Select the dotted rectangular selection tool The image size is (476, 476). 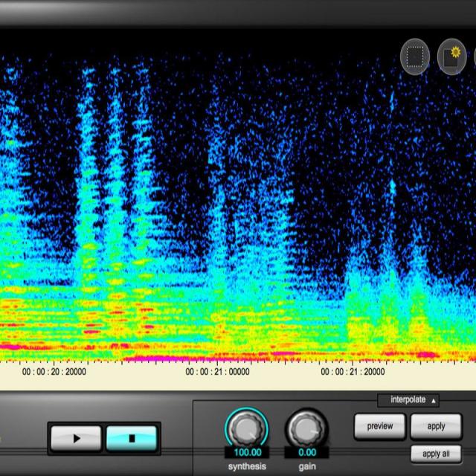click(416, 57)
